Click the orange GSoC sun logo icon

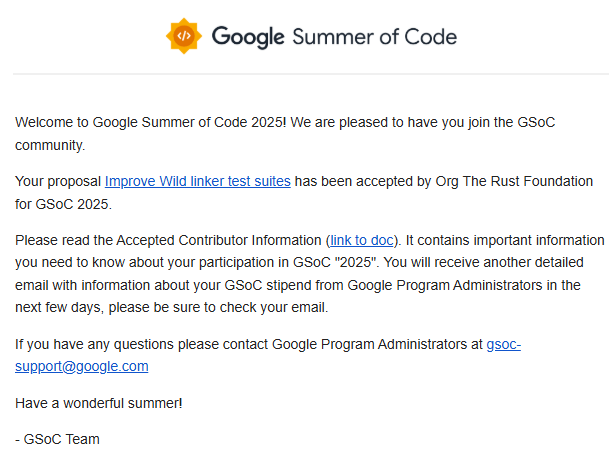[184, 36]
